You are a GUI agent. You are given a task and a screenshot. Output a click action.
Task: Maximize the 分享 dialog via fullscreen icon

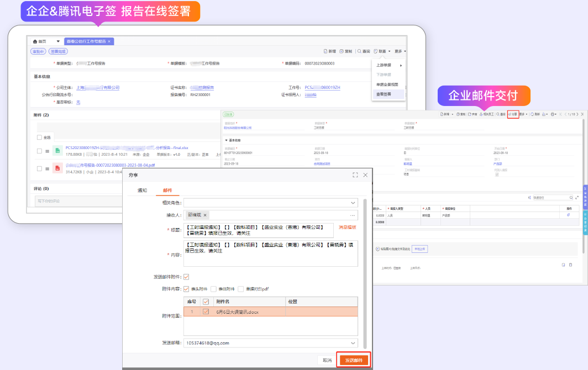click(x=355, y=175)
